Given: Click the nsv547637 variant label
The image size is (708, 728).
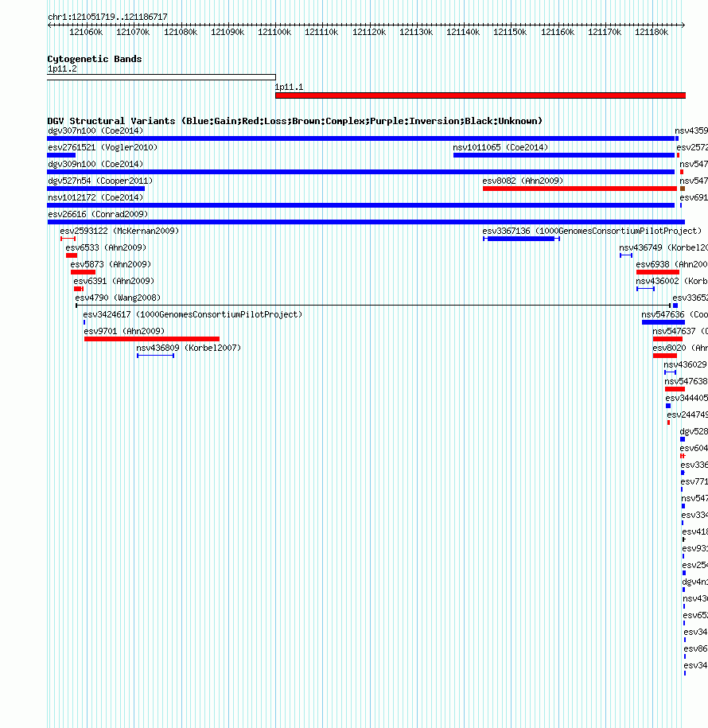Looking at the screenshot, I should point(680,332).
